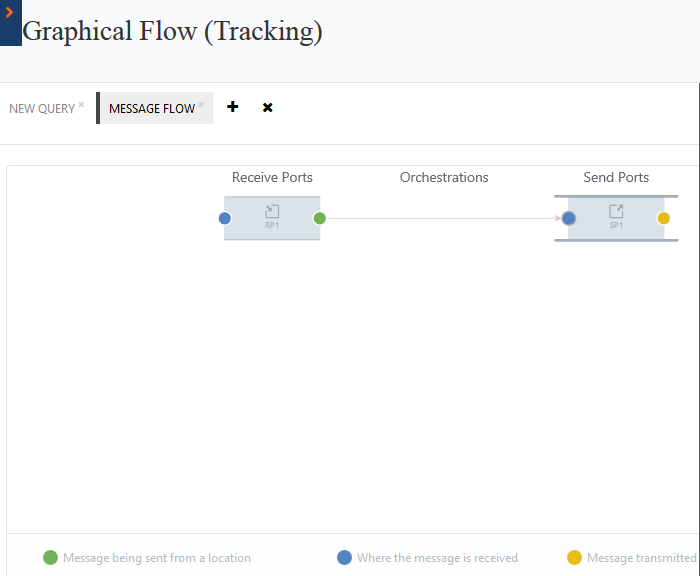Switch to the NEW QUERY tab
Screen dimensions: 700x576
(42, 109)
